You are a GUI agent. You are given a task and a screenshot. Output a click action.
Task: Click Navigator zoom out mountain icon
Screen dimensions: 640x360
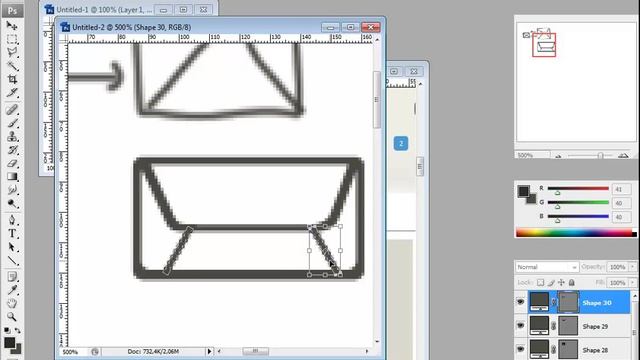[x=558, y=156]
